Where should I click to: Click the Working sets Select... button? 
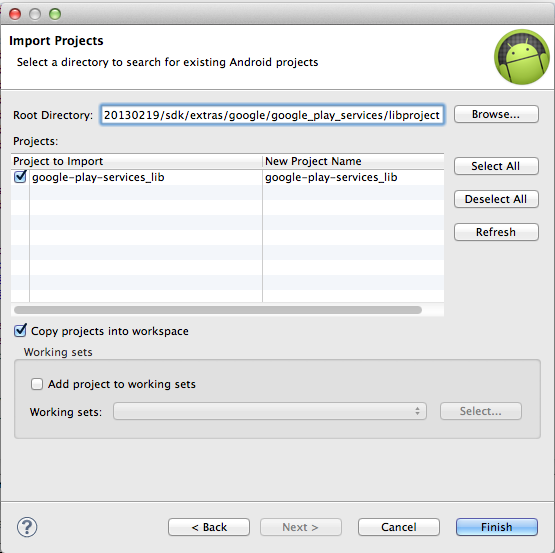pyautogui.click(x=481, y=411)
